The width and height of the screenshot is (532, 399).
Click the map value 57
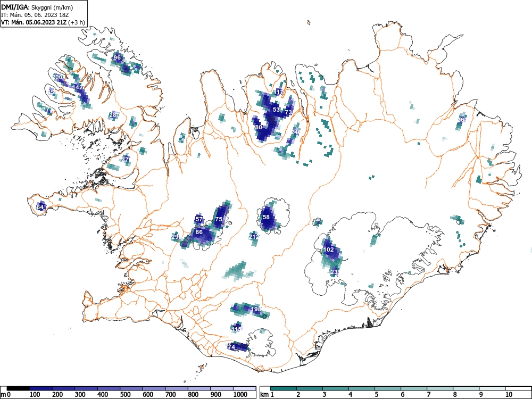click(199, 219)
